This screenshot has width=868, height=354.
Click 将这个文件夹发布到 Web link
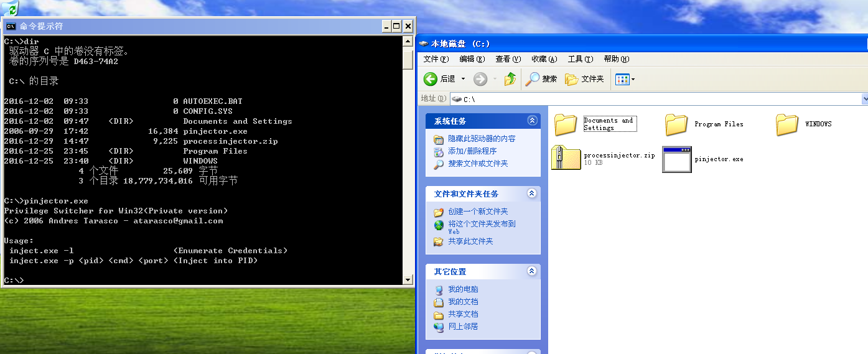click(482, 226)
